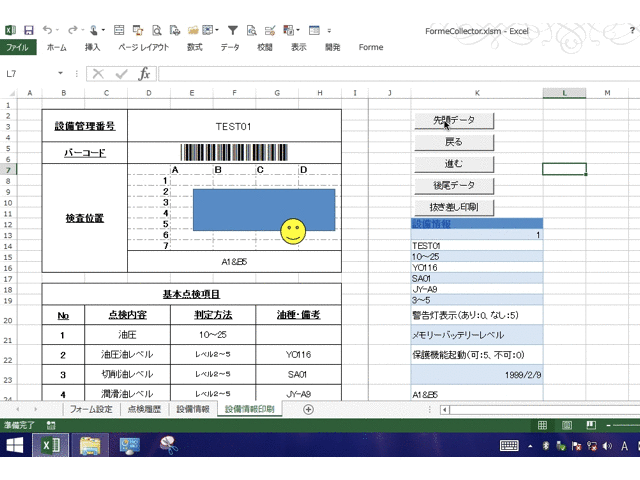Switch to the 点検履歴 sheet tab

pyautogui.click(x=144, y=409)
